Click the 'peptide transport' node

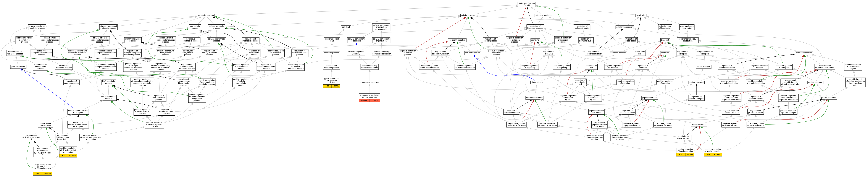[x=696, y=82]
